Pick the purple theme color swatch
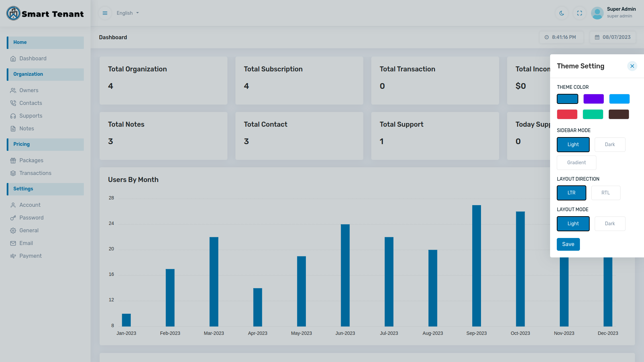This screenshot has width=644, height=362. (593, 99)
